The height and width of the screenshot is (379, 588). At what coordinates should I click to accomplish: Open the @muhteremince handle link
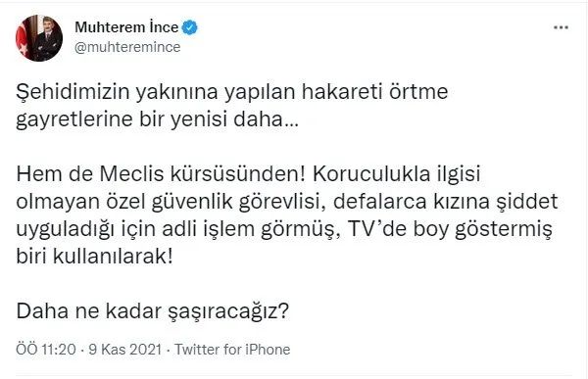(127, 47)
